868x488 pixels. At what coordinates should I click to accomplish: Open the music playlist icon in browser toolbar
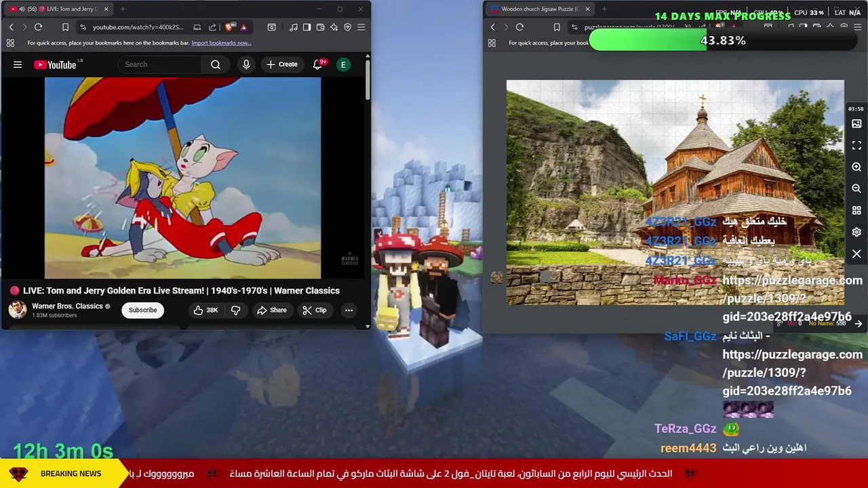tap(293, 27)
